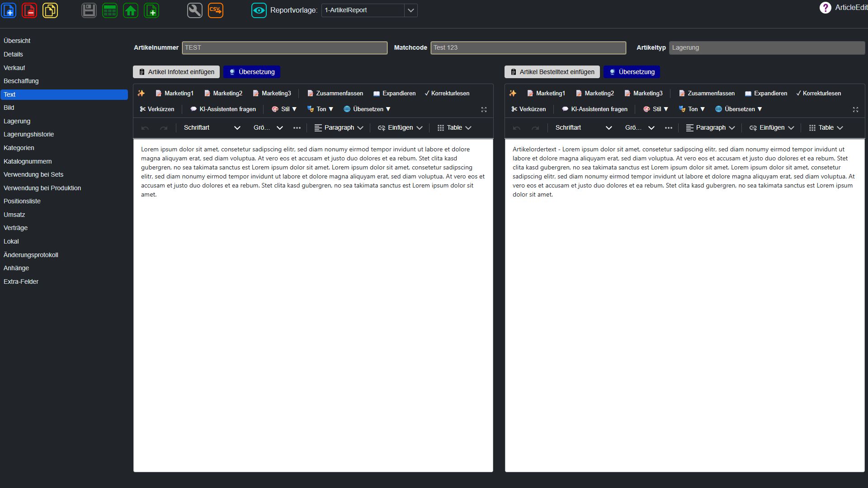
Task: Click the orange CSV export icon
Action: tap(216, 10)
